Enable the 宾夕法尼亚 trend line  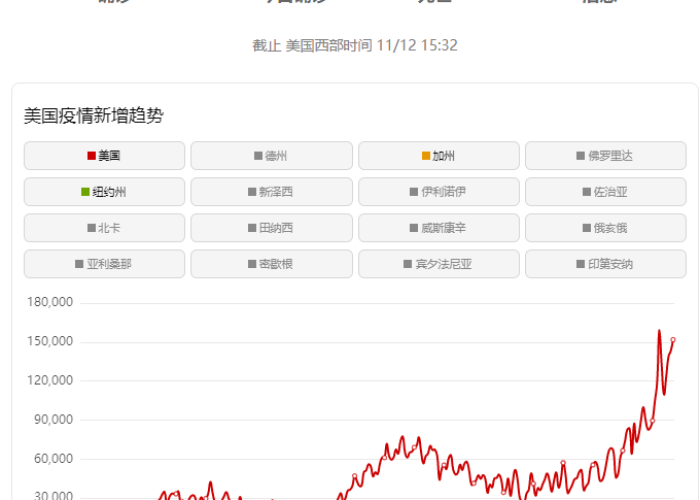[439, 264]
